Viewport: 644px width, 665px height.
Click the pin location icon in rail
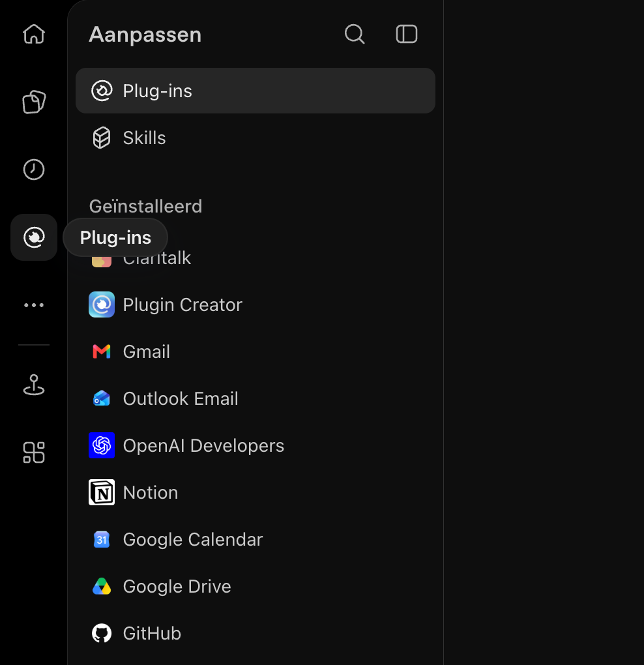(34, 385)
